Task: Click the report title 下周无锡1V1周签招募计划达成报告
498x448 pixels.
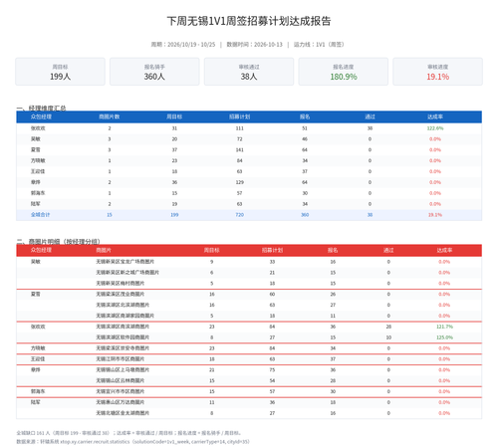Action: point(249,21)
